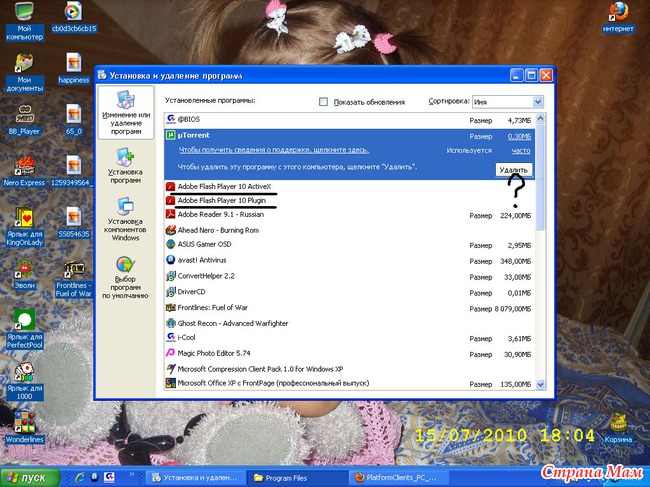Click Internet Explorer quick launch icon

tap(80, 477)
